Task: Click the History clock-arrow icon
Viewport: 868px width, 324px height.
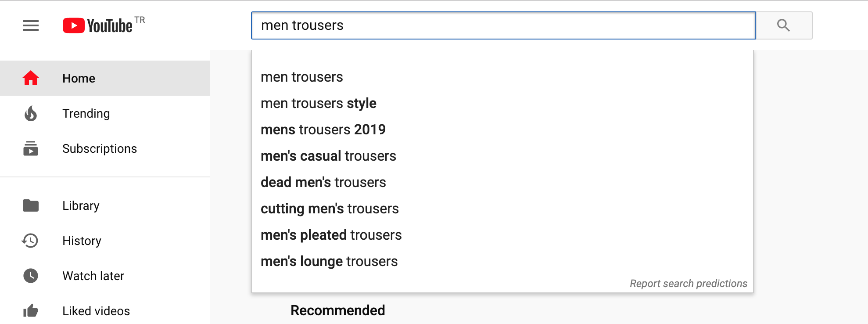Action: click(x=30, y=241)
